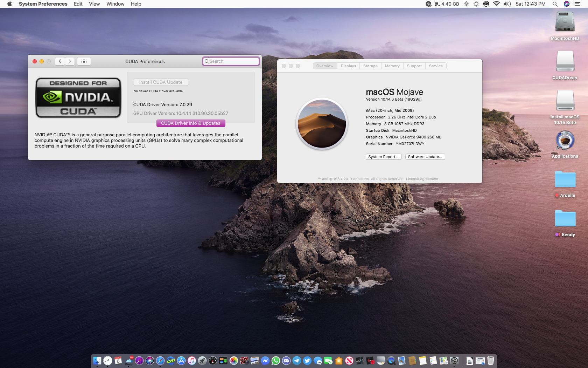Open Dashboard from the dock
This screenshot has width=588, height=368.
[x=213, y=361]
